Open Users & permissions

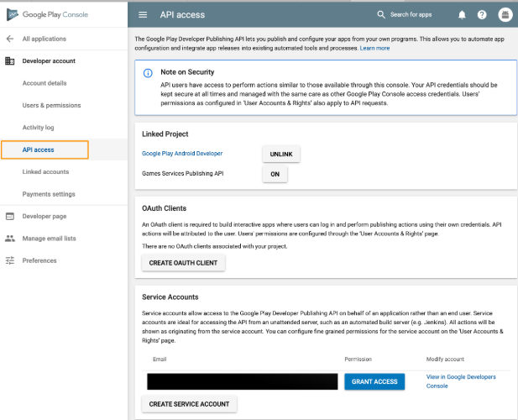pos(51,105)
